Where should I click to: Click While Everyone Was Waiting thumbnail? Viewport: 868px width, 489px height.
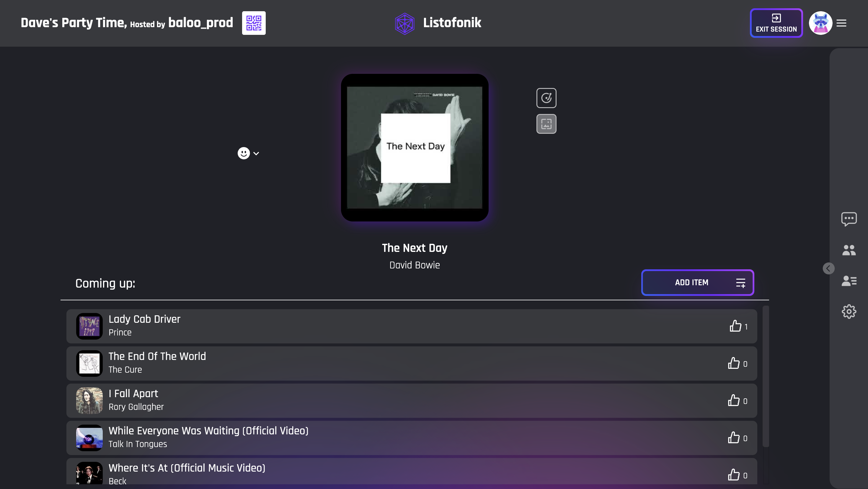[x=89, y=438]
